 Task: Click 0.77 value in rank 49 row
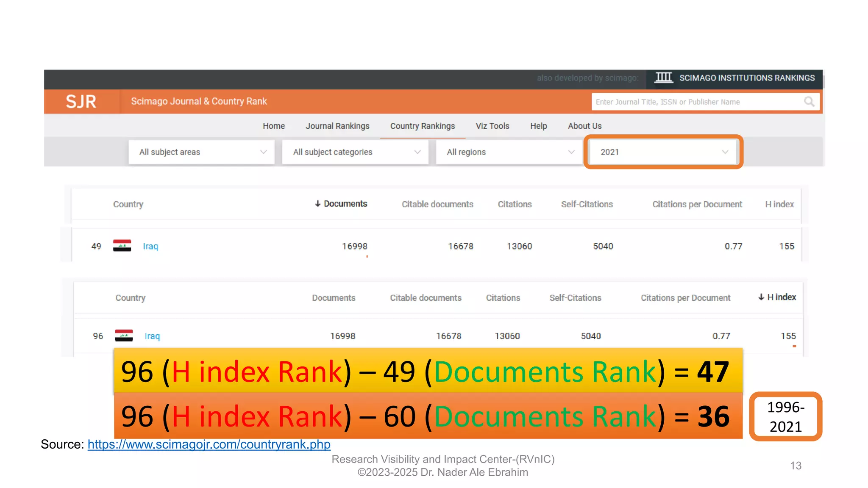click(x=733, y=246)
